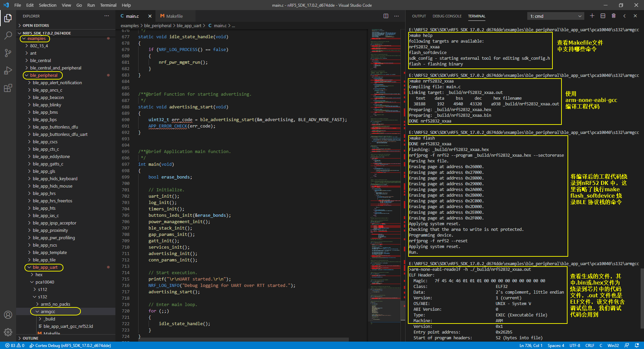This screenshot has height=349, width=644.
Task: Open the File menu
Action: pos(18,5)
